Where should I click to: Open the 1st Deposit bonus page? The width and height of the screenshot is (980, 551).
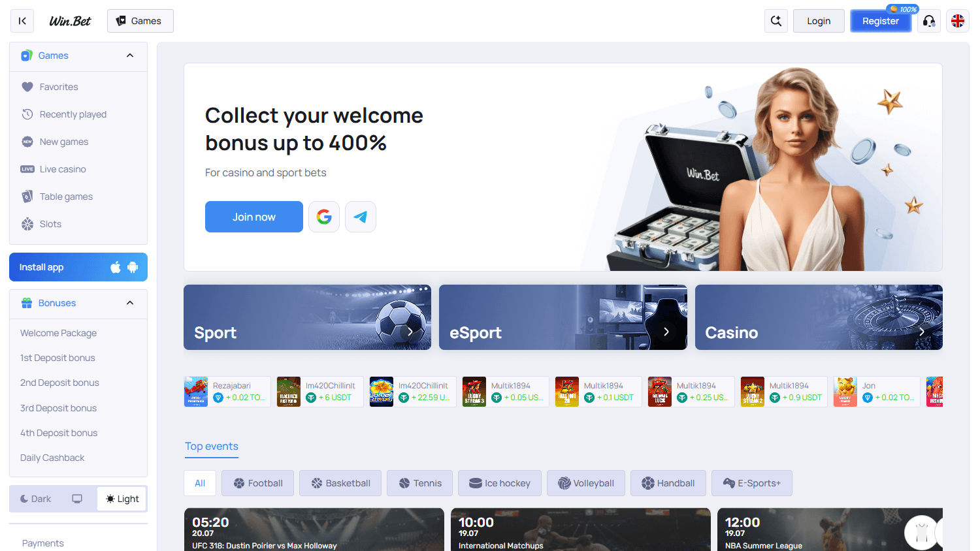57,357
